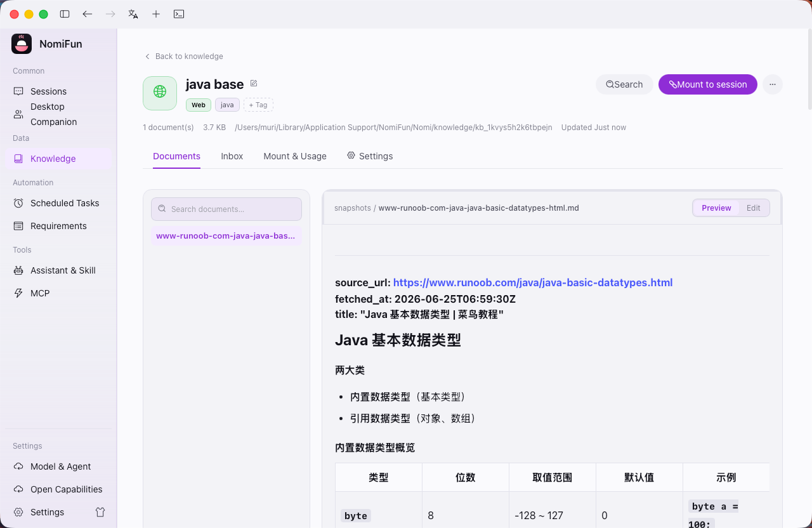Open the runoob source_url link
The image size is (812, 528).
click(x=533, y=282)
